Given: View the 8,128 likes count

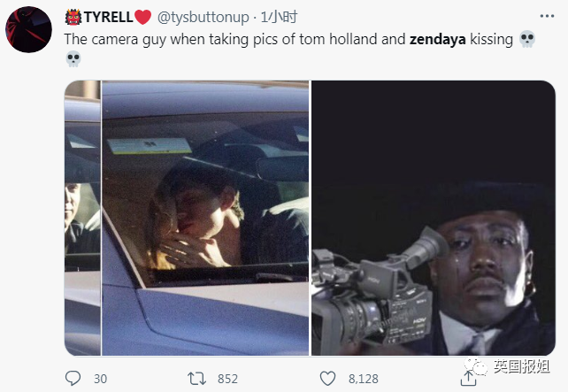Looking at the screenshot, I should click(364, 379).
